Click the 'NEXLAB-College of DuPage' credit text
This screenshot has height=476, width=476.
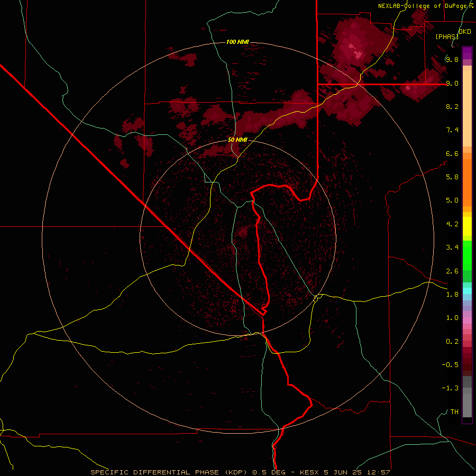[x=424, y=6]
